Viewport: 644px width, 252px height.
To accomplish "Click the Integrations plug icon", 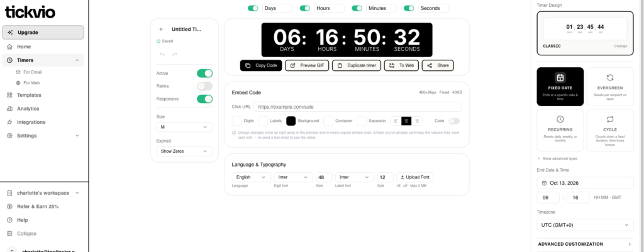I will pos(9,123).
